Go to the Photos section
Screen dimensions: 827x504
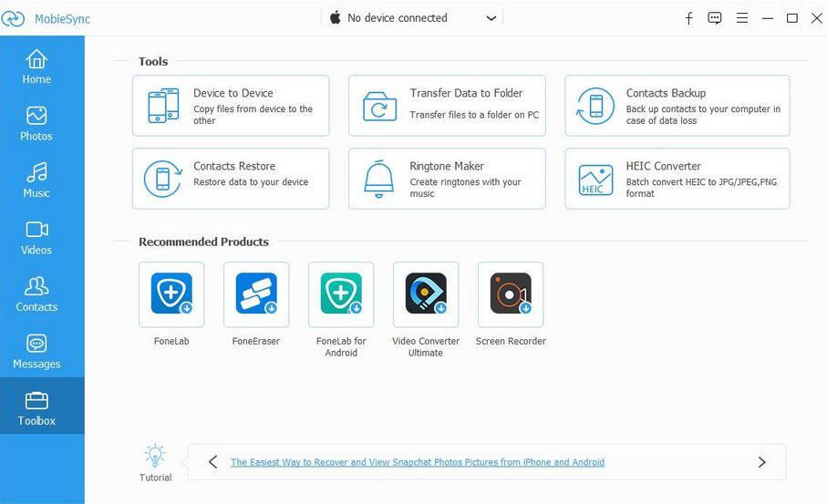tap(36, 124)
